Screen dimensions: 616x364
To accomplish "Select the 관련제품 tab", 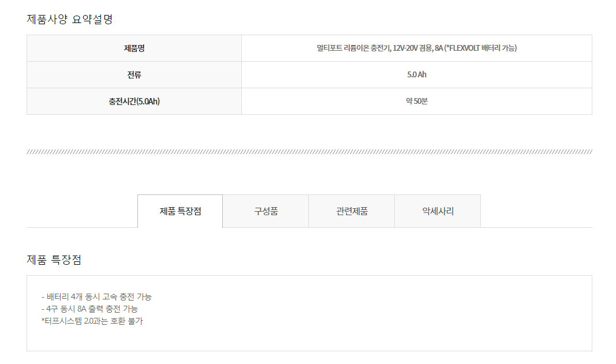I will point(352,211).
